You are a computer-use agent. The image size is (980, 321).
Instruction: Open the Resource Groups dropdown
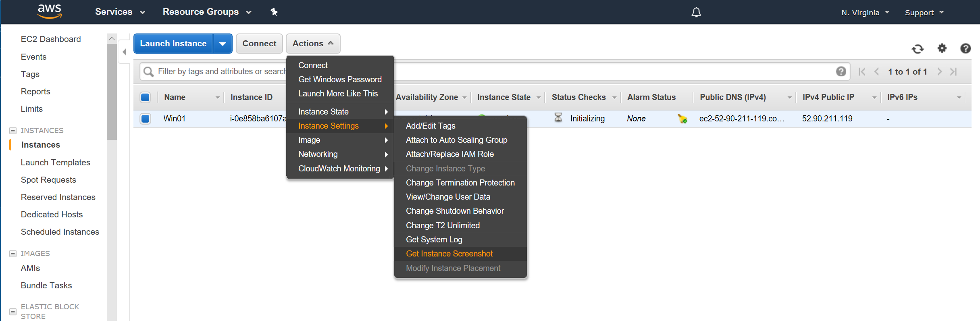(207, 12)
